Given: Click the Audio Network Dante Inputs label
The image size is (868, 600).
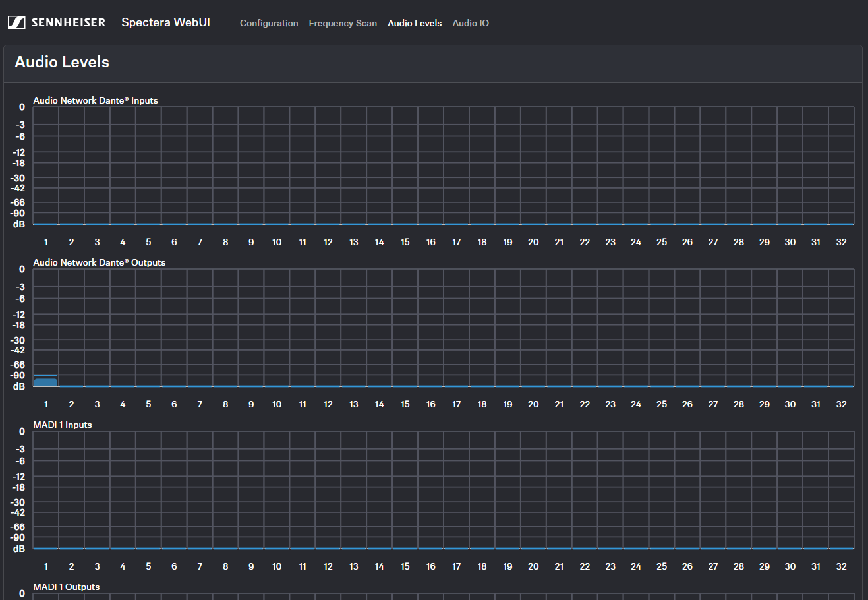Looking at the screenshot, I should point(96,100).
